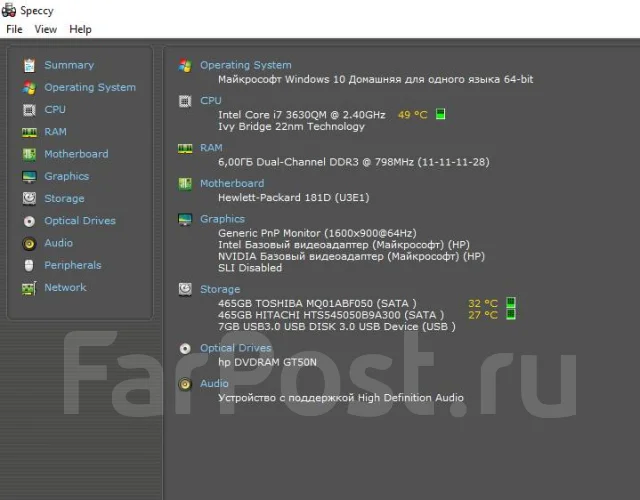Click the RAM heading link in summary
Screen dimensions: 640x500
click(x=211, y=148)
